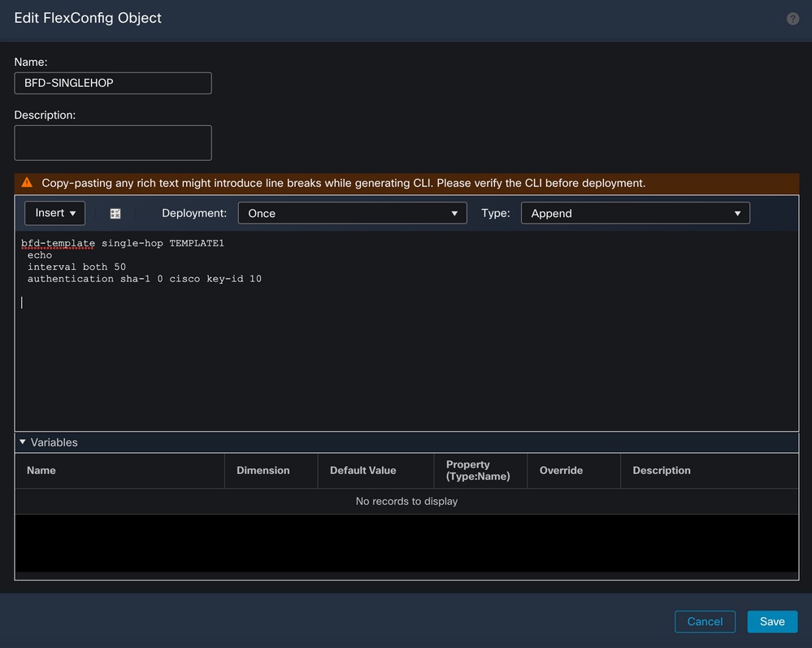
Task: Select the bfd-template single-hop line
Action: (122, 242)
